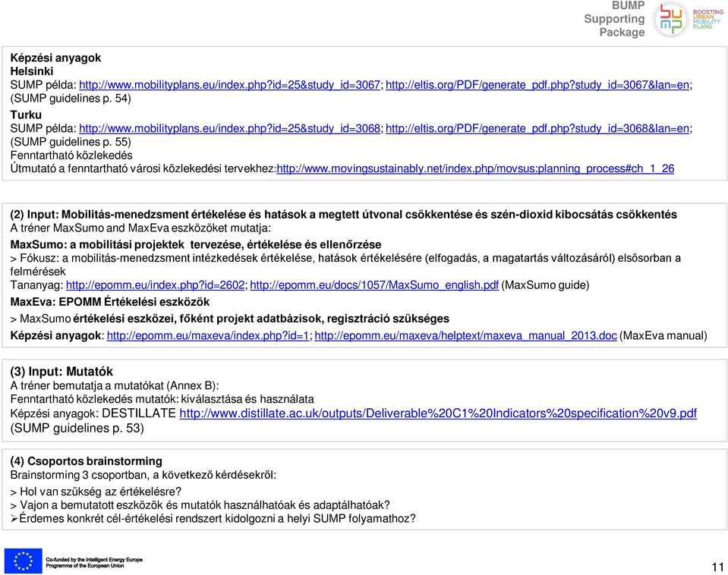Click the 'MaxSumo értékelési eszközei' line

click(x=230, y=319)
